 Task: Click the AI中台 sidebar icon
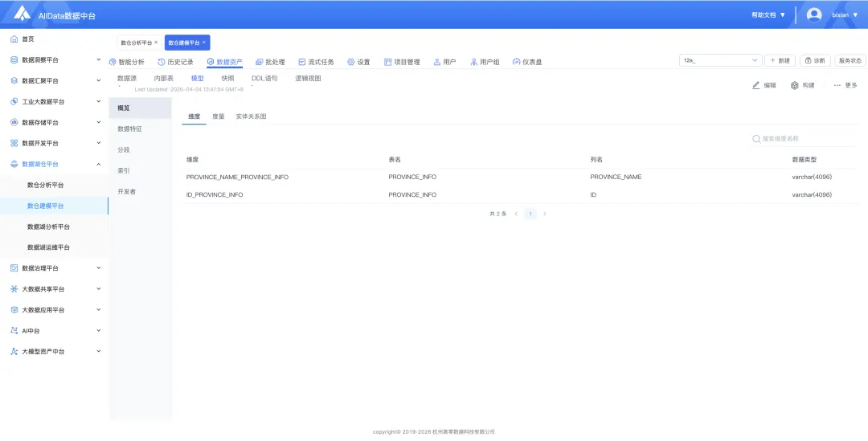[x=14, y=331]
